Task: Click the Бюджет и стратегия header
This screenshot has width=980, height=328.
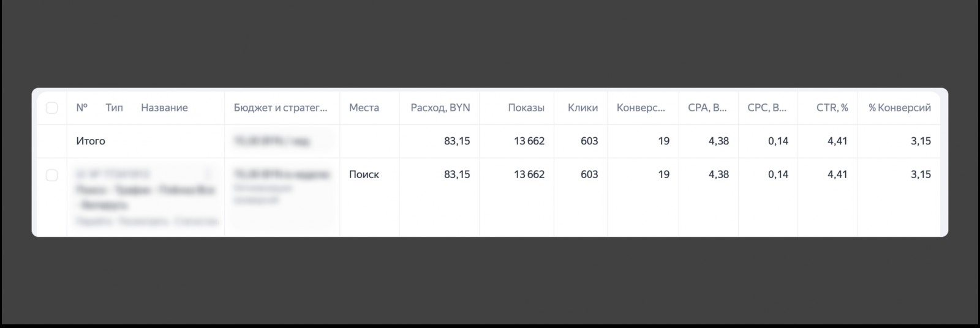Action: point(281,108)
